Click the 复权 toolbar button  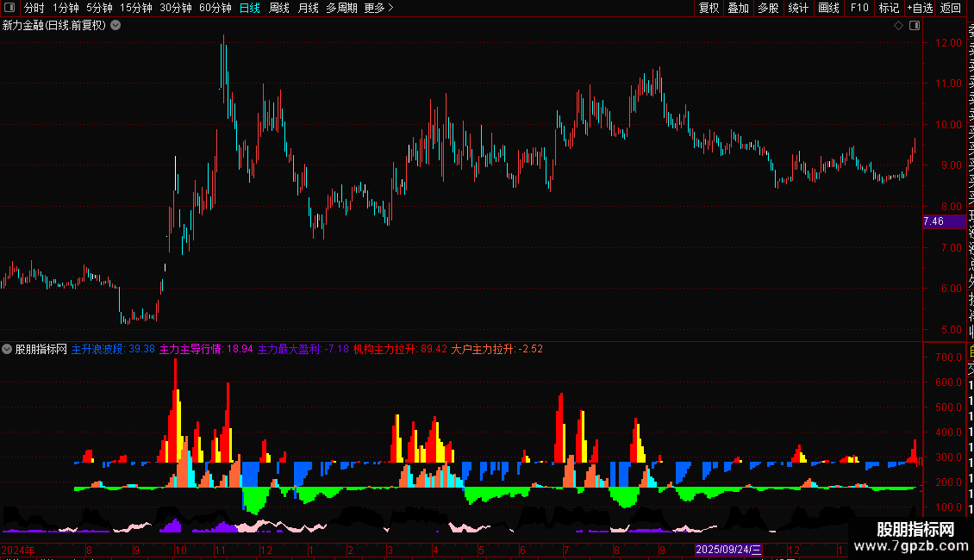click(x=709, y=8)
